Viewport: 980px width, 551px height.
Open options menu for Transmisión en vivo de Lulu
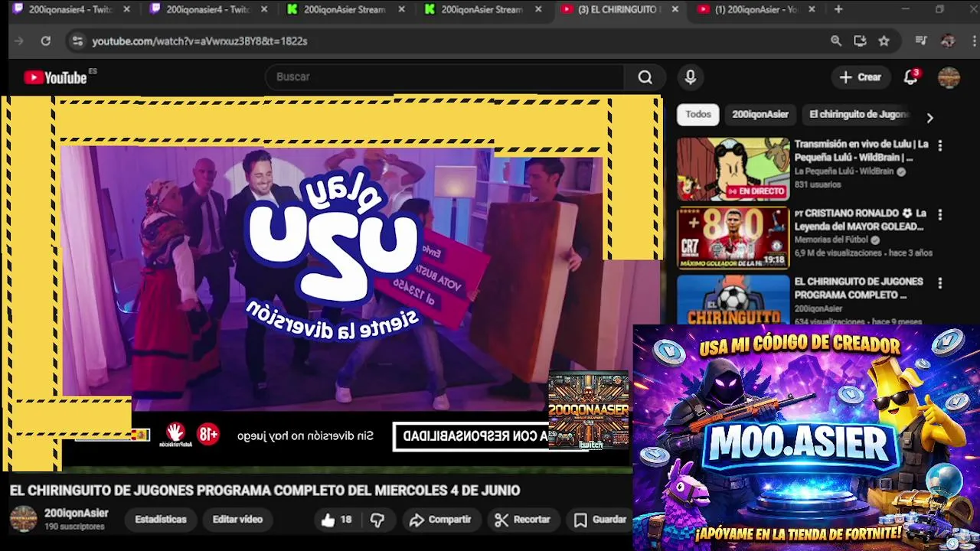(940, 145)
